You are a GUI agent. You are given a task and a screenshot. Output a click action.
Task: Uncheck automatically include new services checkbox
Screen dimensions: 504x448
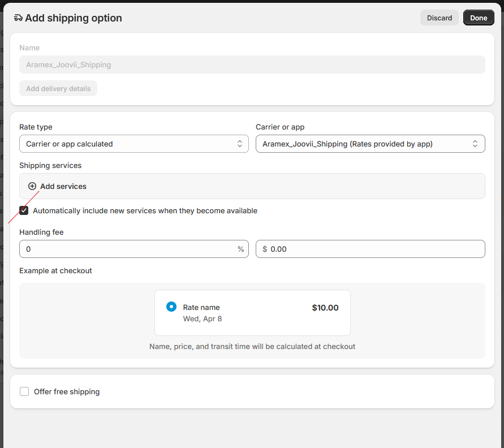click(24, 210)
